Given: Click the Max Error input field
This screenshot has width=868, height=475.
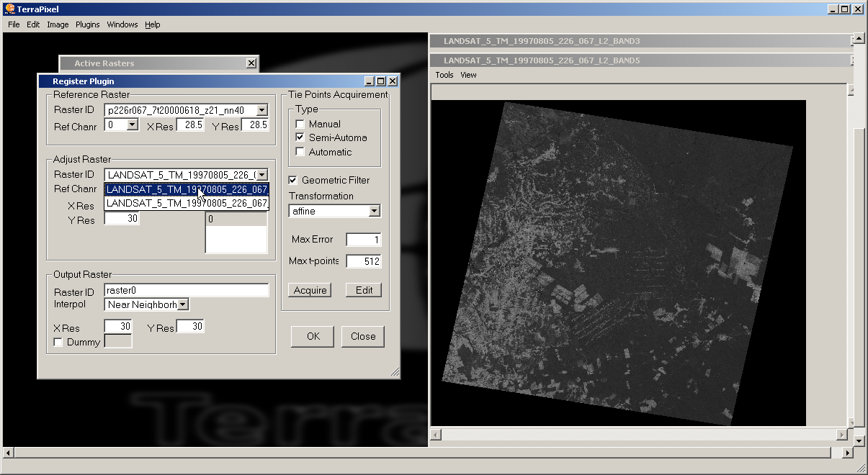Looking at the screenshot, I should pos(364,240).
